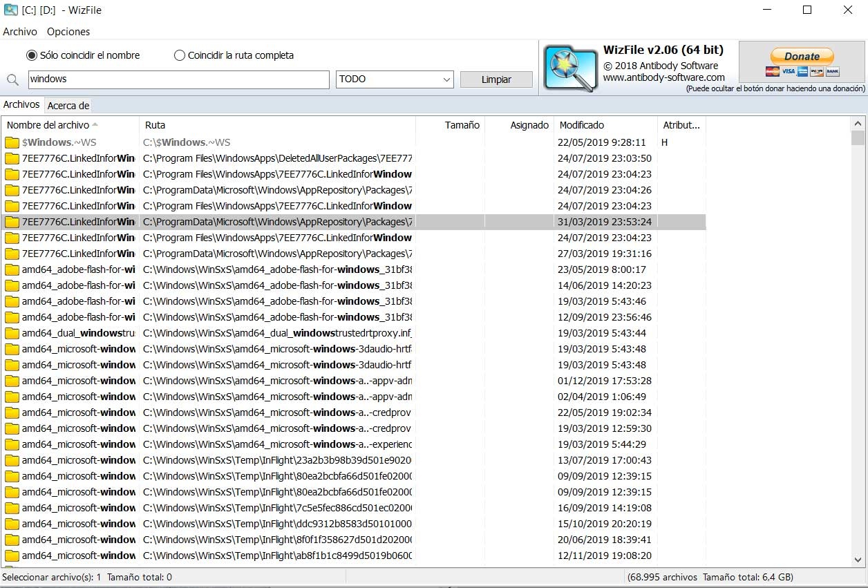Click folder icon of row dated 12/11/2019 19:08:20
The image size is (868, 588).
tap(12, 556)
